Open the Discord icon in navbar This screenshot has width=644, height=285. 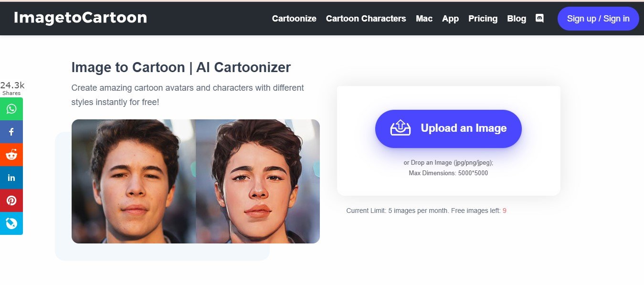[539, 19]
